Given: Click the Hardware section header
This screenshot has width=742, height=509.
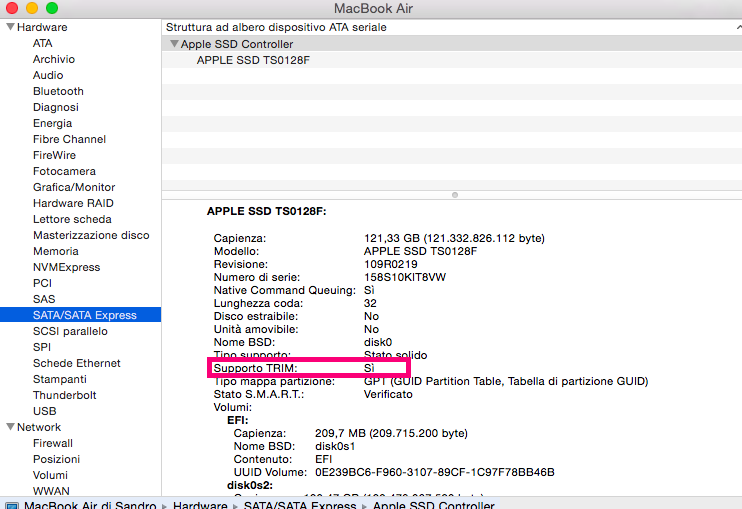Looking at the screenshot, I should (42, 27).
